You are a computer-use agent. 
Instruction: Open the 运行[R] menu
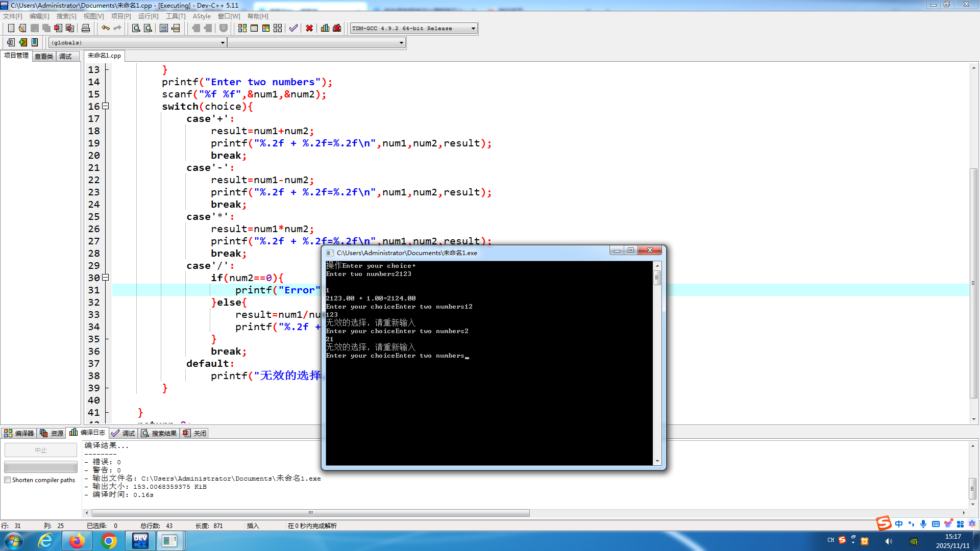click(148, 16)
